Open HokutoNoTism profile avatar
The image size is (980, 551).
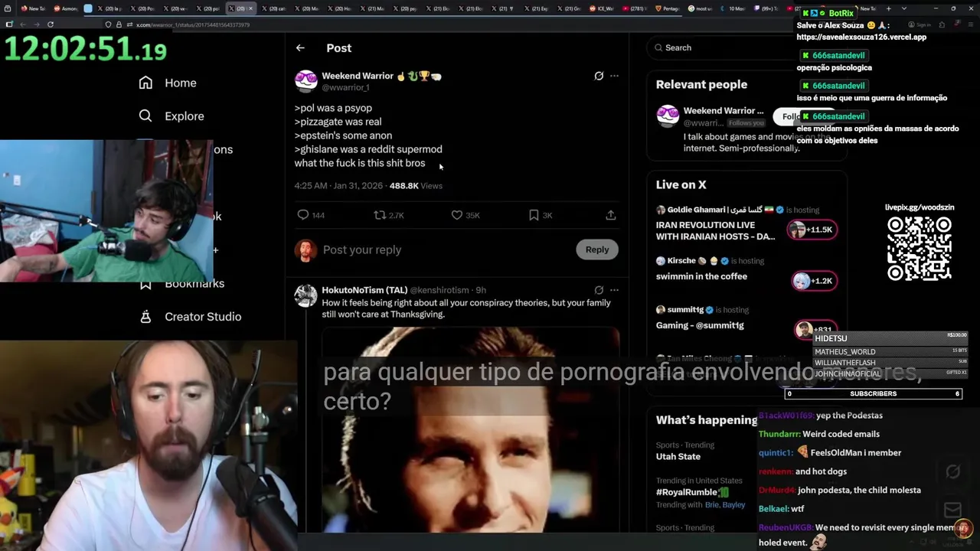click(x=305, y=295)
